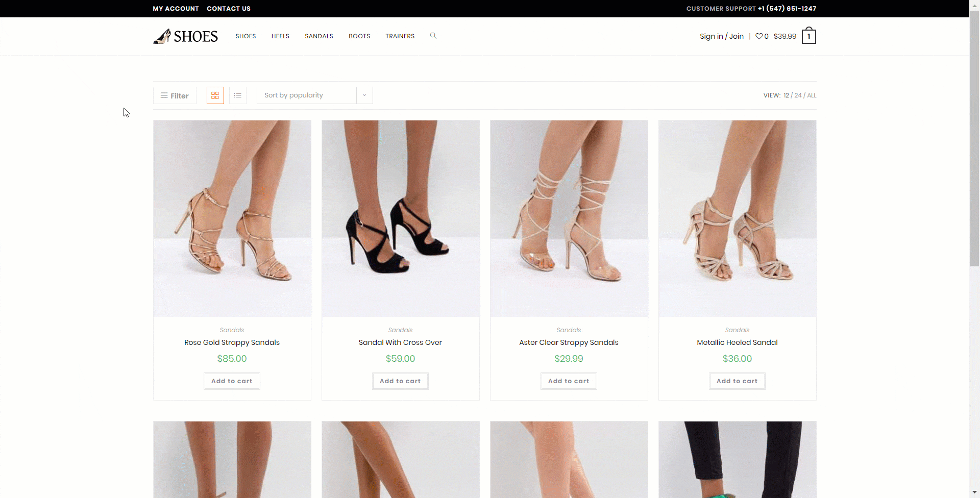Show 12 products per page
The height and width of the screenshot is (498, 980).
click(787, 95)
